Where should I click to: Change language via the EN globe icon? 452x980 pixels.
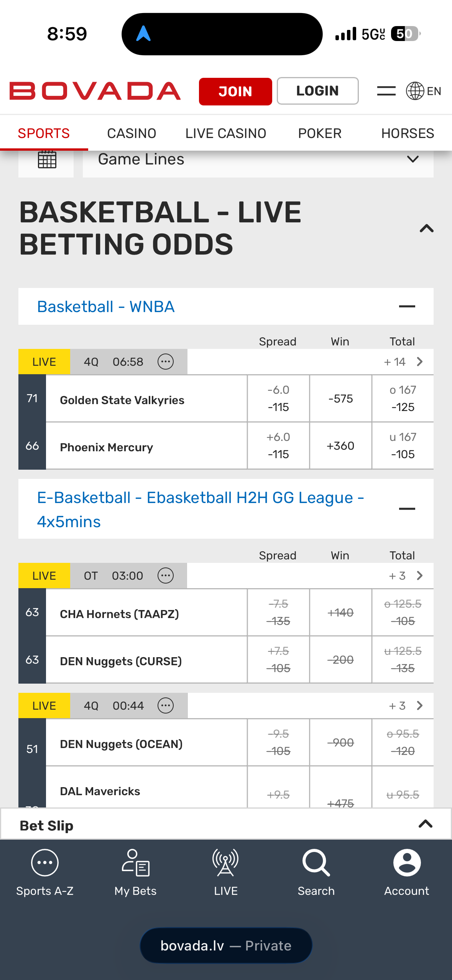[x=424, y=91]
